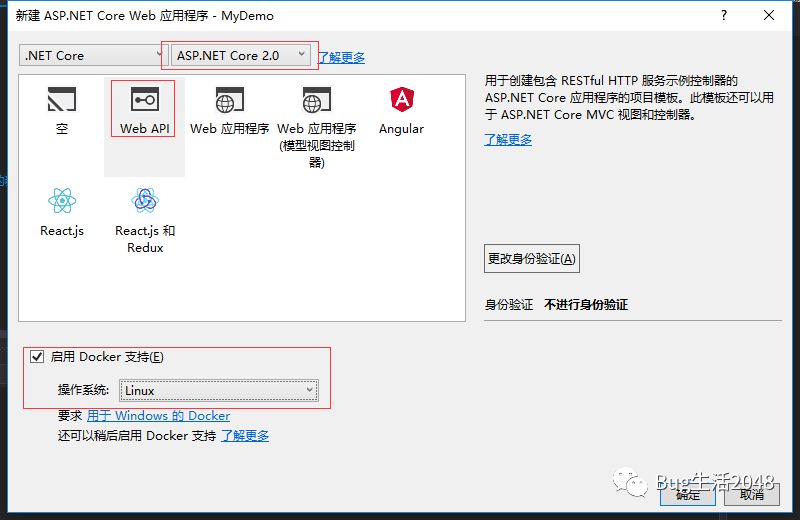800x520 pixels.
Task: Expand the ASP.NET Core 2.0 version dropdown
Action: point(241,55)
